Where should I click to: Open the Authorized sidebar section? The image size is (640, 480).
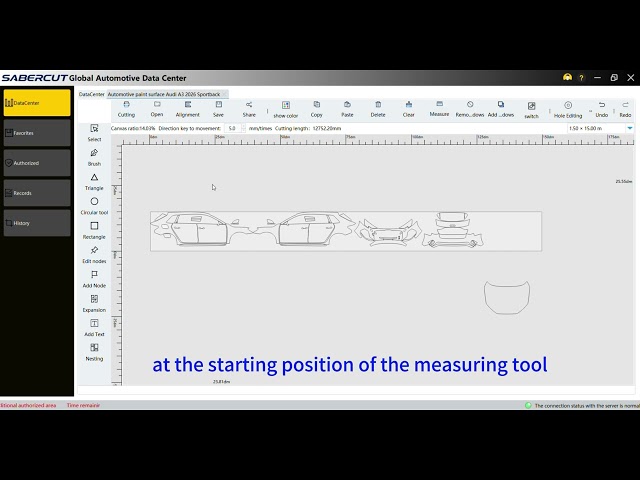[37, 163]
